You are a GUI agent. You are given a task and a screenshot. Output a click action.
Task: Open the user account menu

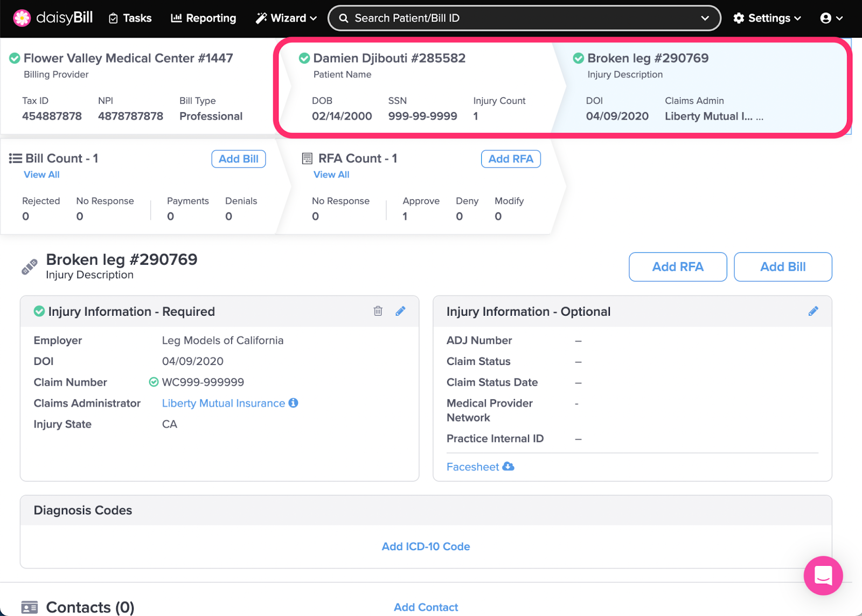(x=831, y=18)
